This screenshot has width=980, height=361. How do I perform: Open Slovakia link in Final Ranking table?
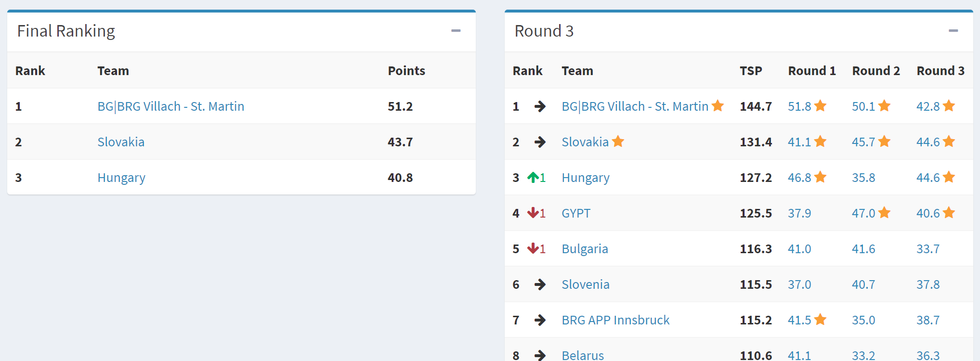point(121,142)
